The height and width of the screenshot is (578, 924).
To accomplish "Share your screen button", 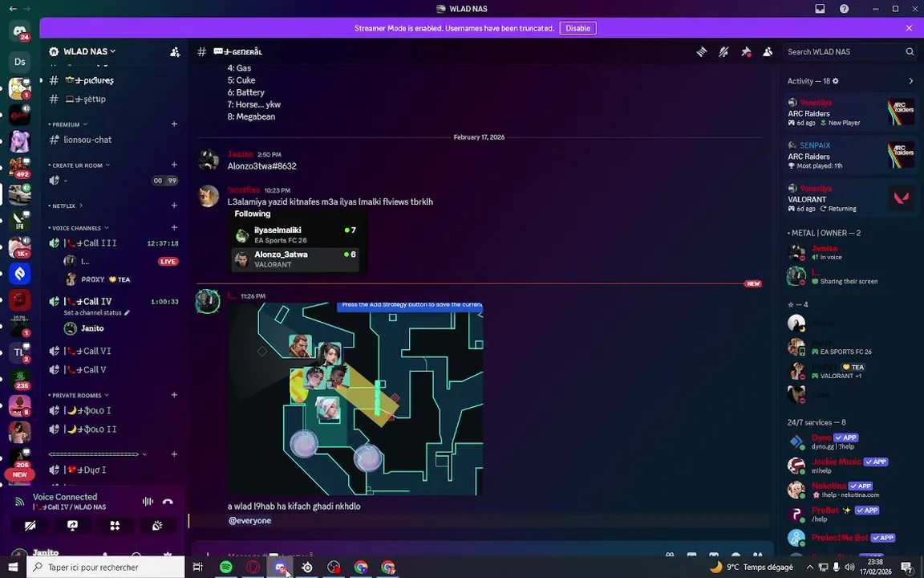I will point(72,526).
